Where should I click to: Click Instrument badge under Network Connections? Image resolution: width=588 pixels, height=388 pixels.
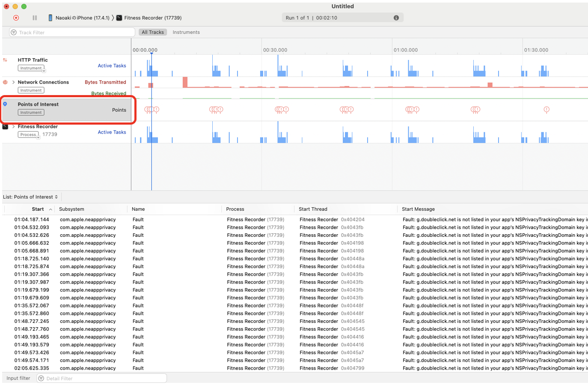[x=31, y=90]
